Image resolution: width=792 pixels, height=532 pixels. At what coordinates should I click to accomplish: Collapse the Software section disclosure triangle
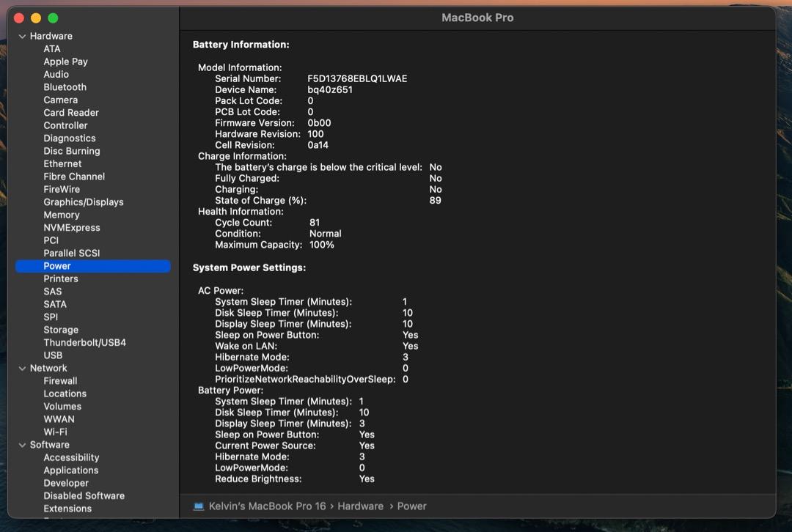point(22,445)
